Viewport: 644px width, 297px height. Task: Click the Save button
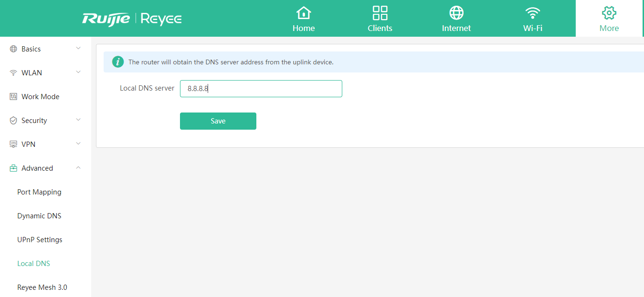click(218, 121)
